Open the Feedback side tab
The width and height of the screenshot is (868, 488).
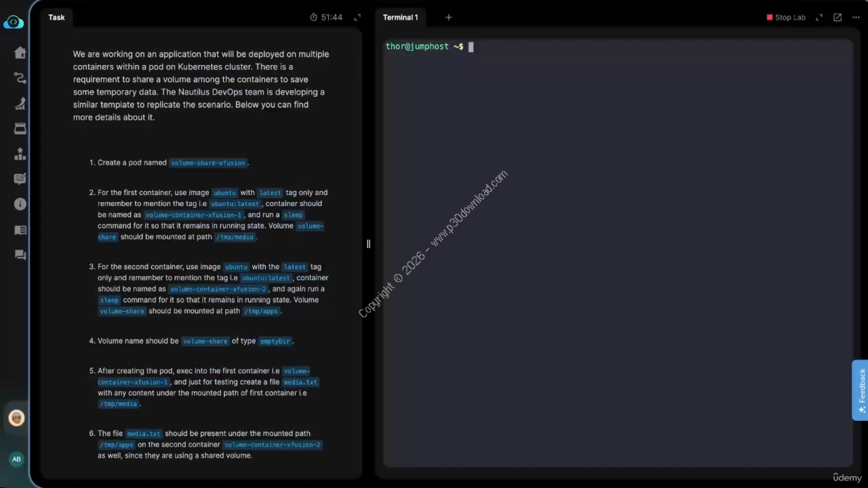coord(861,390)
